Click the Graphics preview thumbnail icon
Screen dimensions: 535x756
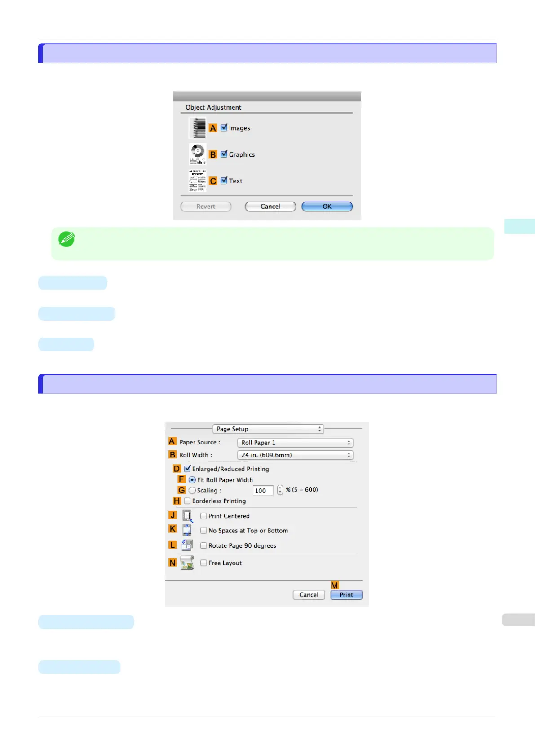[198, 154]
